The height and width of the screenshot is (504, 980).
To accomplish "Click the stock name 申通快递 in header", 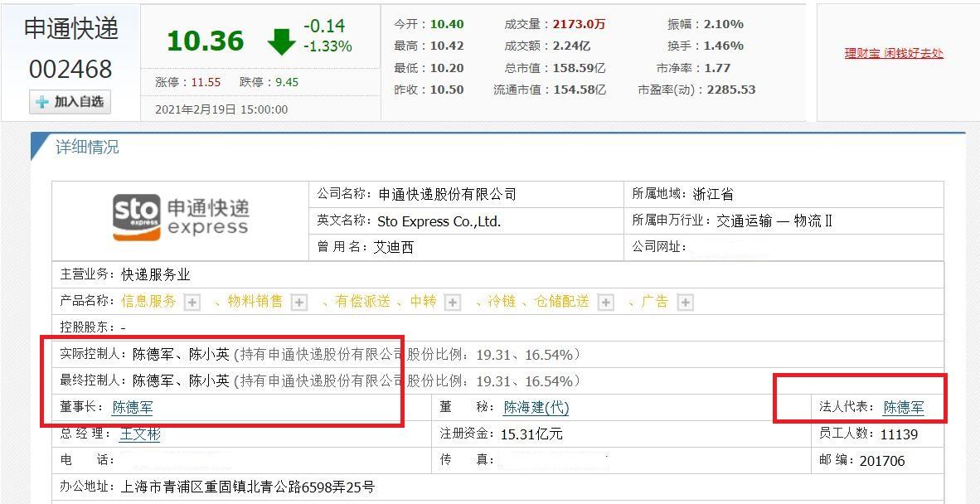I will [71, 28].
